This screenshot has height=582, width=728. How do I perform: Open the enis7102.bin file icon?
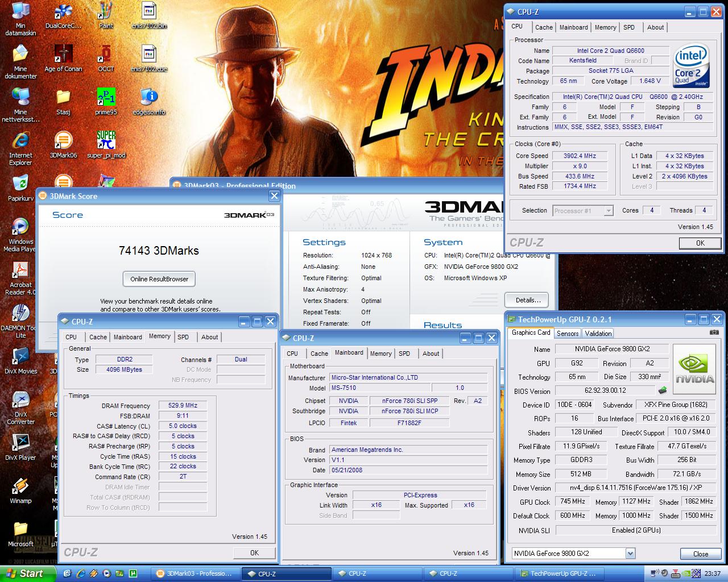click(x=149, y=15)
